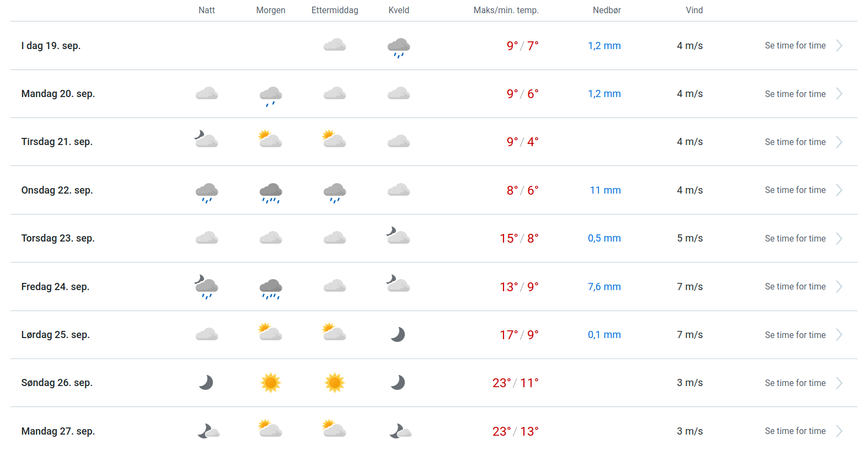Screen dimensions: 868x455
Task: Click Monday 27 Sep afternoon partly sunny icon
Action: tap(334, 429)
